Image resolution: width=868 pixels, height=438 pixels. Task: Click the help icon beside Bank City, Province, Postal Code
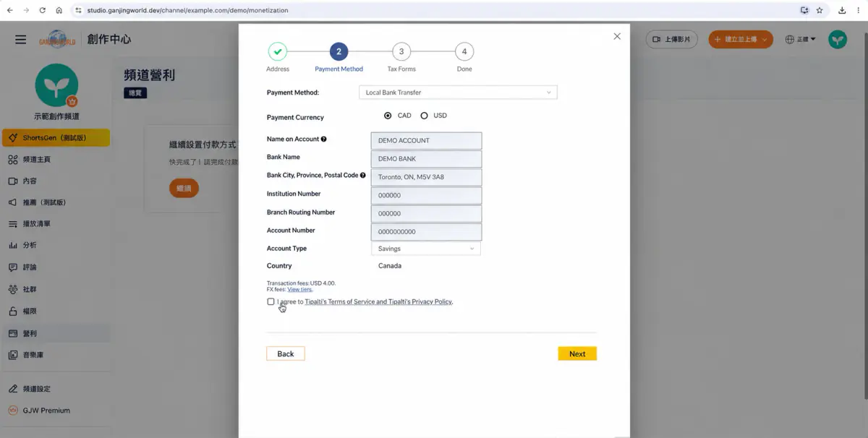click(362, 175)
